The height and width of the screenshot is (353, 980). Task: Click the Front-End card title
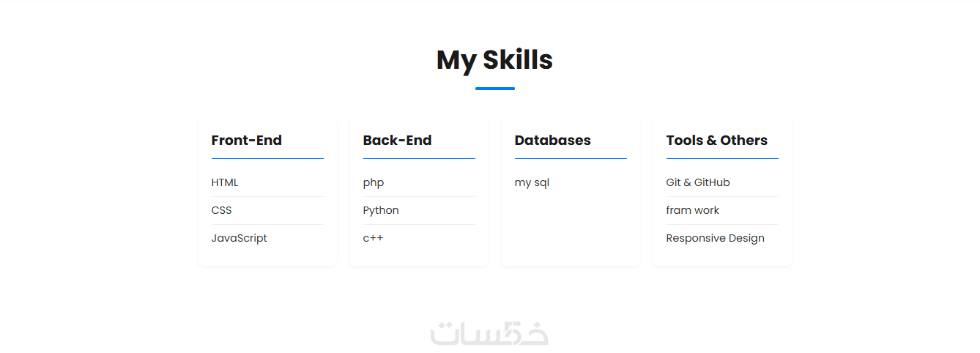click(x=246, y=141)
